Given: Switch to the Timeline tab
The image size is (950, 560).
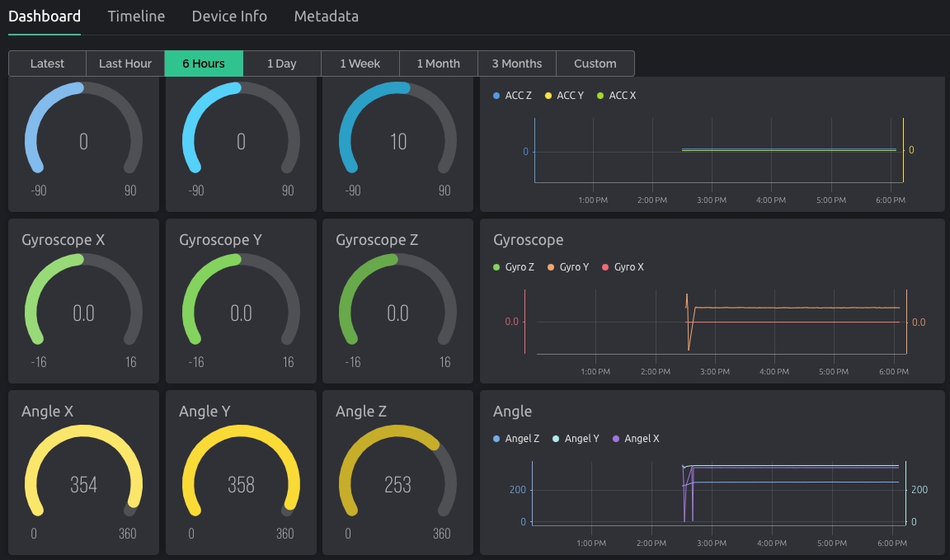Looking at the screenshot, I should click(x=136, y=16).
